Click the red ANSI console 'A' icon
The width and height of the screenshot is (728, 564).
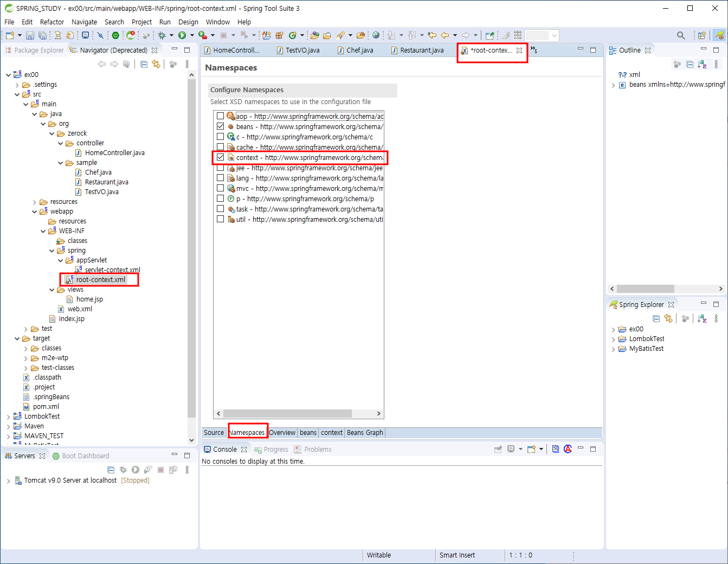coord(568,449)
